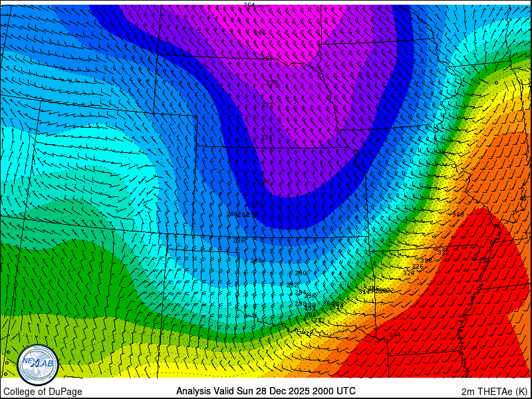Click the 326 contour label
The height and width of the screenshot is (399, 532).
pos(418,267)
